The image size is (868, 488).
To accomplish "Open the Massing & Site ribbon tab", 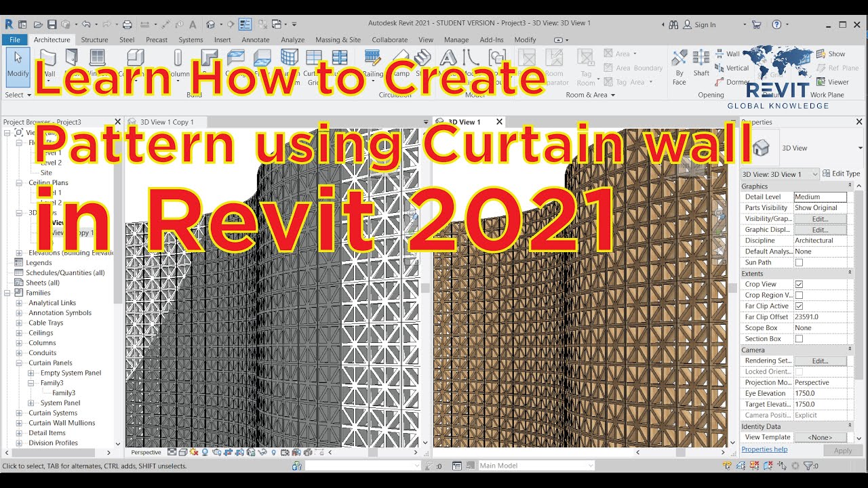I will (338, 40).
